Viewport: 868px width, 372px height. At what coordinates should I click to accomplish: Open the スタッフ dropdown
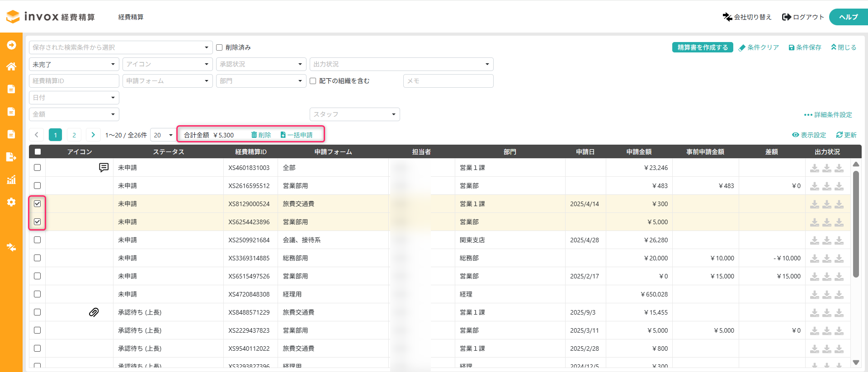[x=354, y=114]
